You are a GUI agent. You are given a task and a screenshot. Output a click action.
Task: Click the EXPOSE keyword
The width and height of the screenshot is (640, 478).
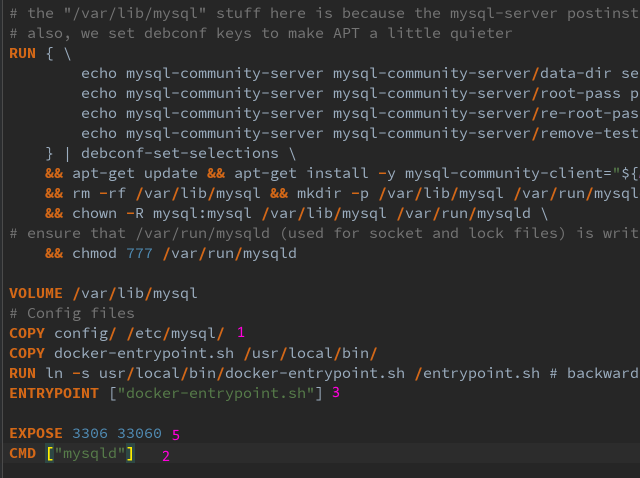click(x=36, y=433)
